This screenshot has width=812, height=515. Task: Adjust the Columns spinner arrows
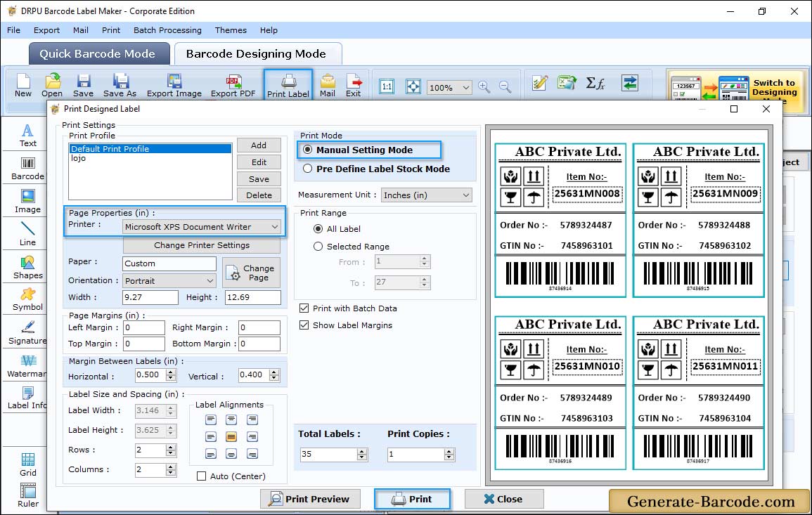click(x=171, y=469)
